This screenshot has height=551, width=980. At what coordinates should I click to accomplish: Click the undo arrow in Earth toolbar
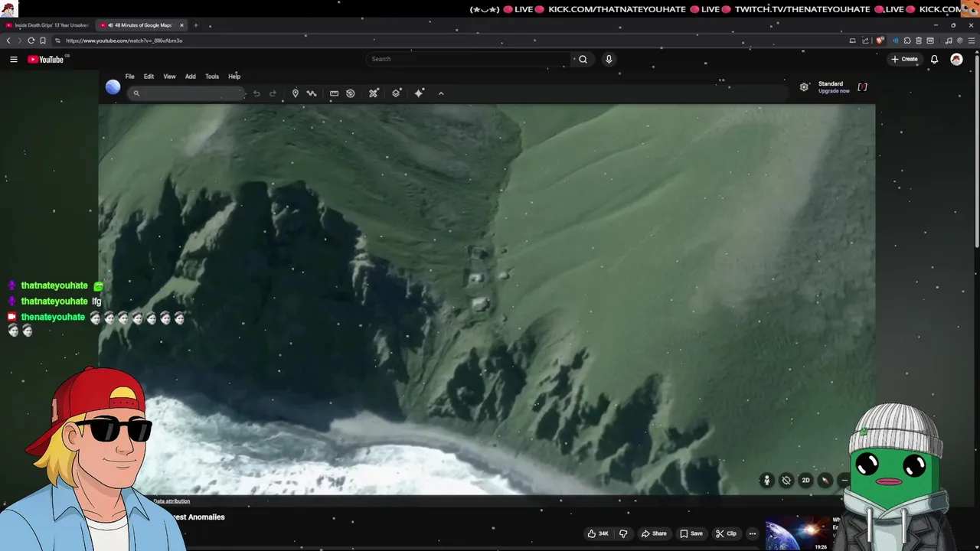point(256,93)
